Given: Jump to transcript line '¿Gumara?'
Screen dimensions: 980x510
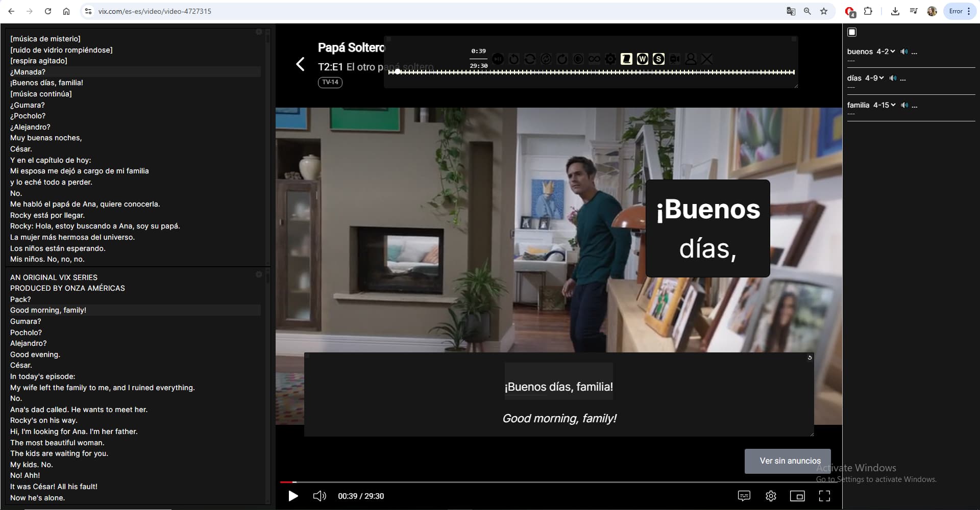Looking at the screenshot, I should (x=28, y=105).
